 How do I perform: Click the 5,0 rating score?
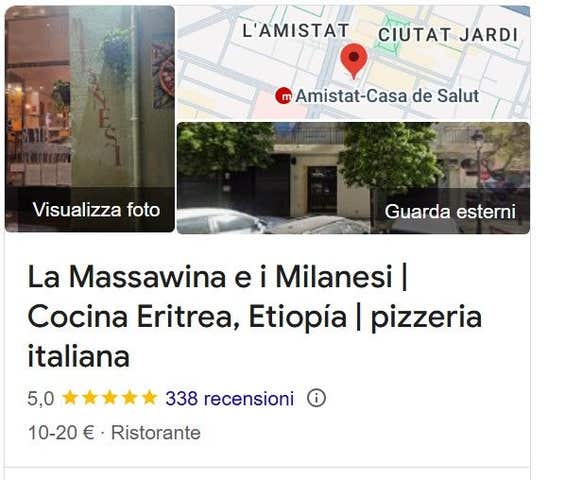[x=41, y=399]
